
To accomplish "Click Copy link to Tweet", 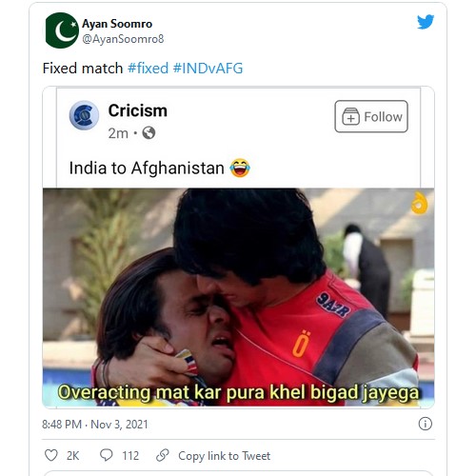I will (225, 456).
